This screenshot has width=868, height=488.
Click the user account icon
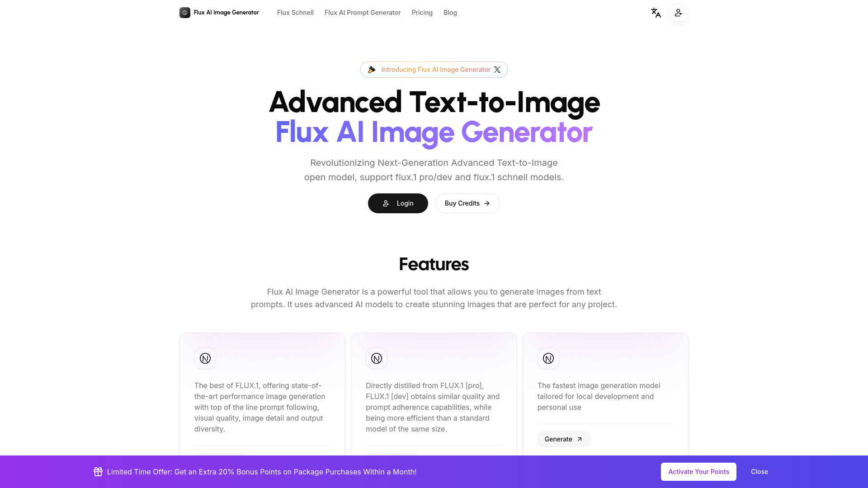pyautogui.click(x=679, y=13)
